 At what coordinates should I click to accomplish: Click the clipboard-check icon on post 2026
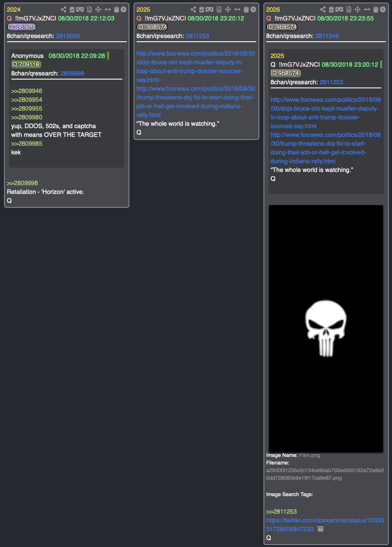point(331,10)
